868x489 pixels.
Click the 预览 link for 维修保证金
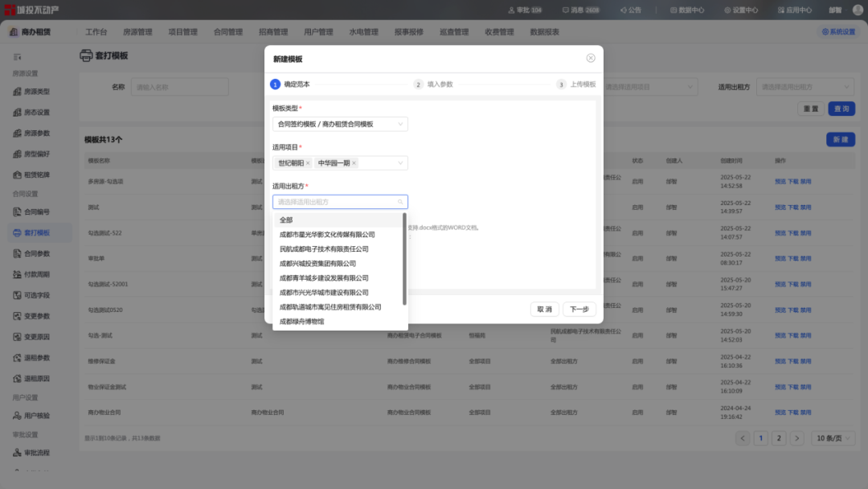click(x=779, y=361)
